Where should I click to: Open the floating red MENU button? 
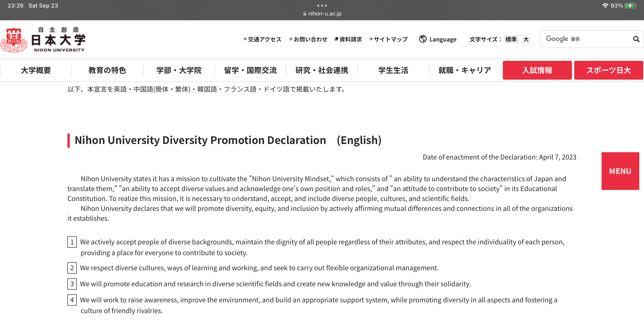point(620,171)
